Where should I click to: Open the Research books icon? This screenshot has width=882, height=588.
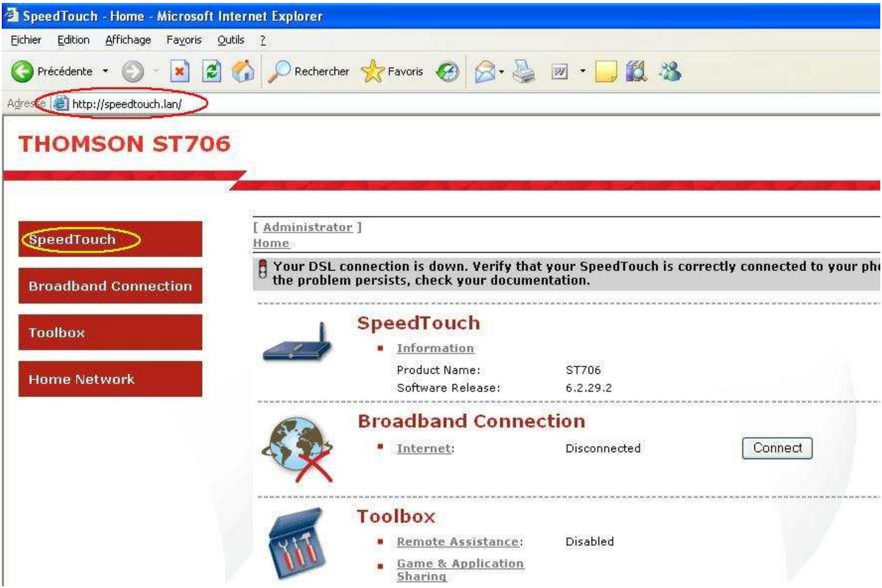point(636,71)
